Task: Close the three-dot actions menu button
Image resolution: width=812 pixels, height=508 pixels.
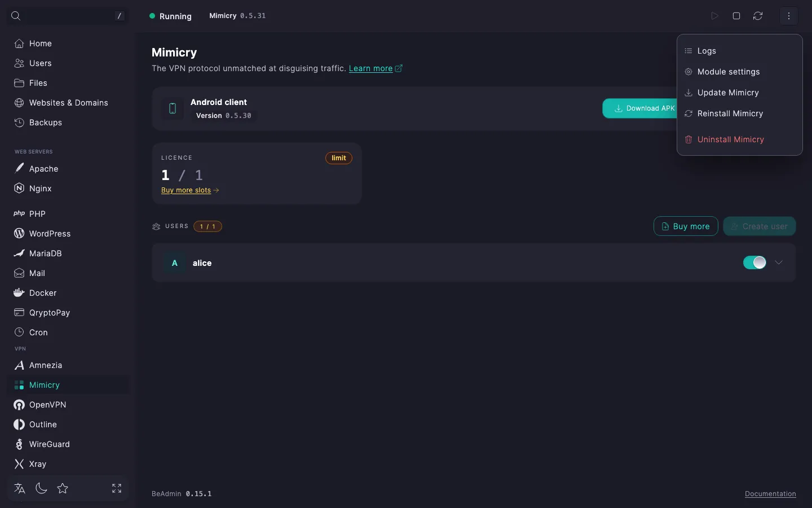Action: [x=789, y=16]
